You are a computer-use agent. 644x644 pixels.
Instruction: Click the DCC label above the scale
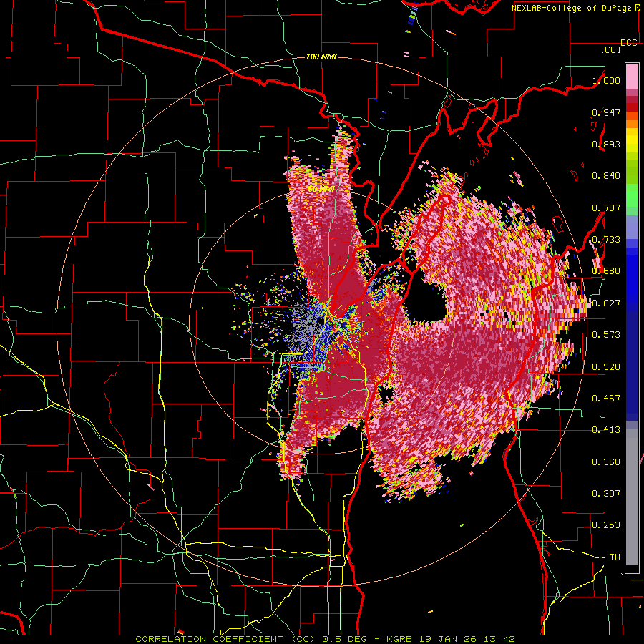pyautogui.click(x=629, y=43)
